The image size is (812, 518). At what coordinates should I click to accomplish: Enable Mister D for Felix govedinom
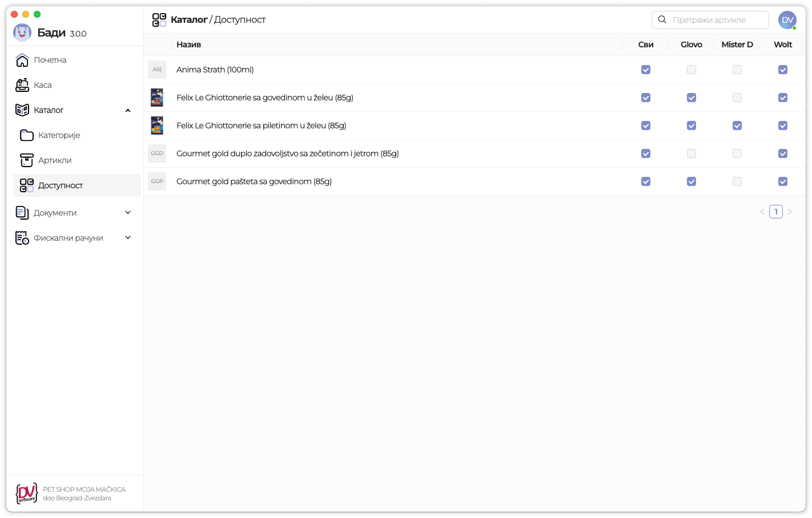tap(737, 98)
